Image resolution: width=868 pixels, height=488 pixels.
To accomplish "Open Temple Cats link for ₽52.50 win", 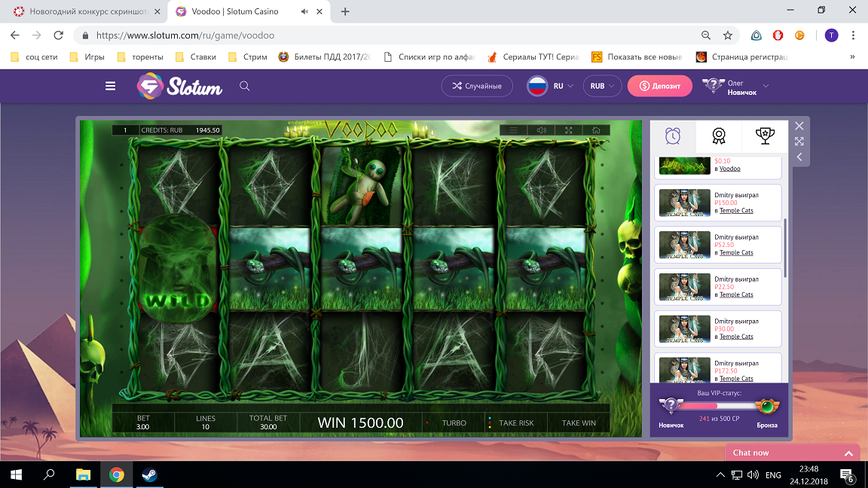I will [x=736, y=253].
